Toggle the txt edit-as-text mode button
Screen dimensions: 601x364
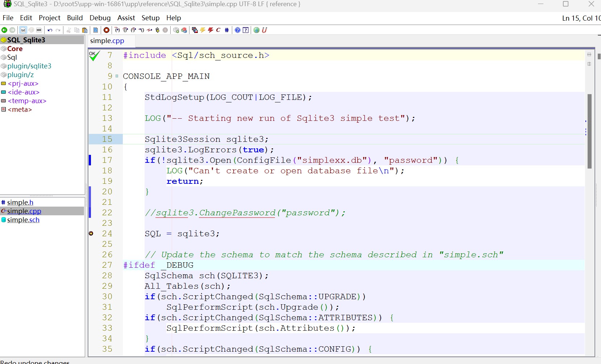(23, 30)
